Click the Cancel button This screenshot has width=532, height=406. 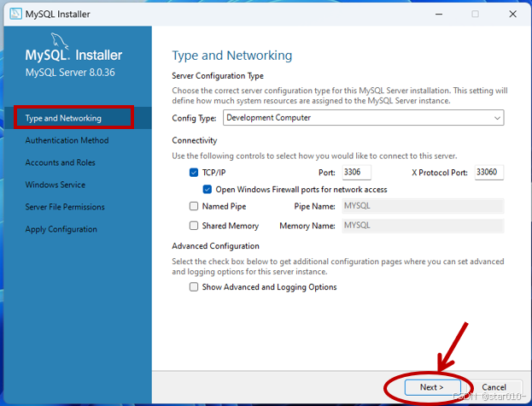pyautogui.click(x=494, y=387)
